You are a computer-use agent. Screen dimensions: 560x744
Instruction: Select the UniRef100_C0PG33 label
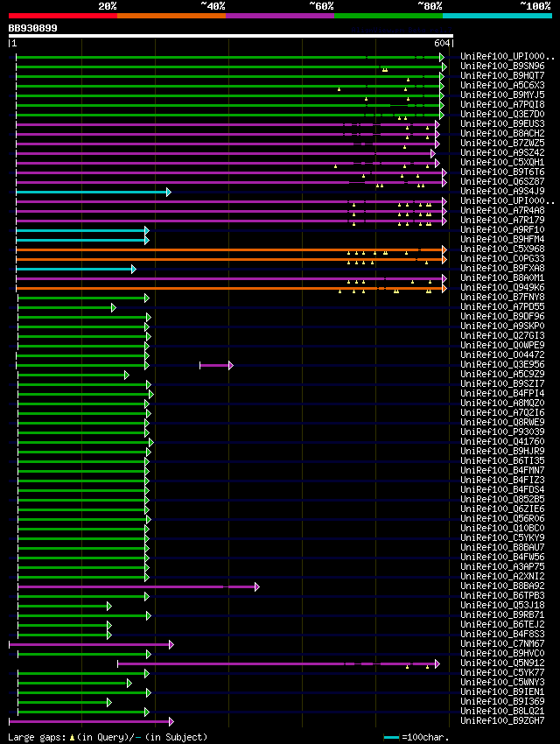point(502,258)
